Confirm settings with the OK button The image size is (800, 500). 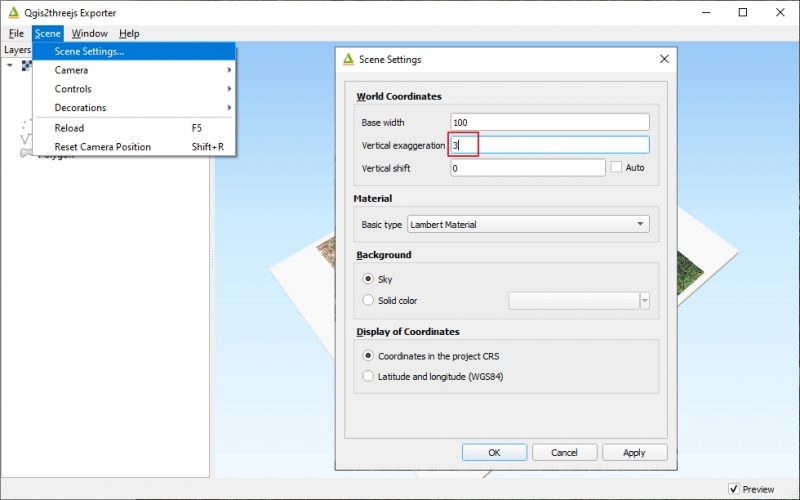coord(494,453)
